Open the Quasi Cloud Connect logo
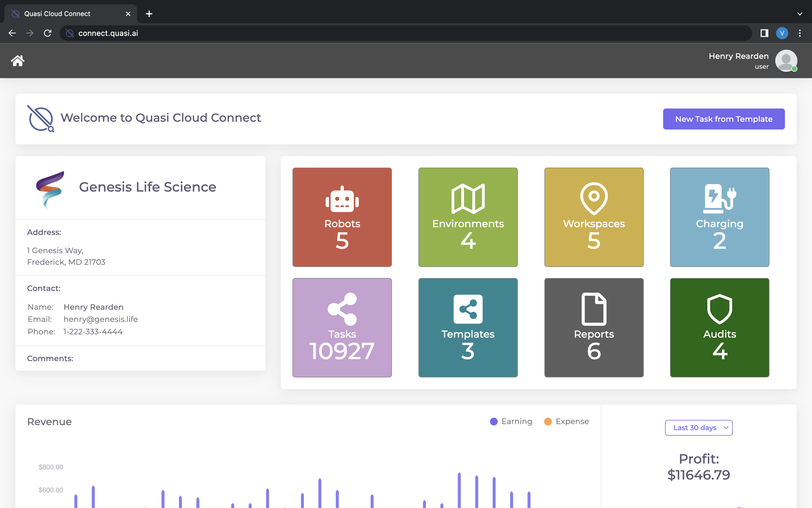The image size is (812, 508). 41,119
